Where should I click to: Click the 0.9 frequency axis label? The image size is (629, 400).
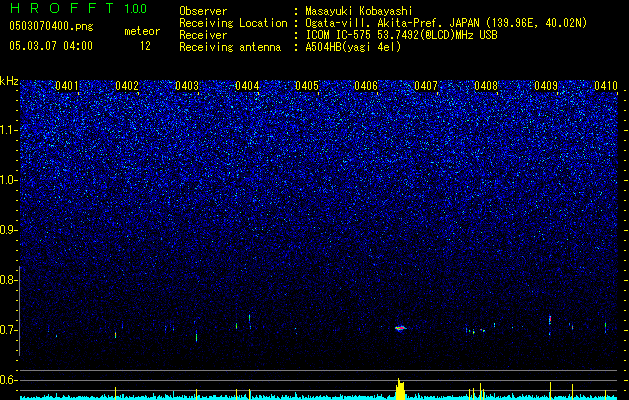tap(8, 230)
